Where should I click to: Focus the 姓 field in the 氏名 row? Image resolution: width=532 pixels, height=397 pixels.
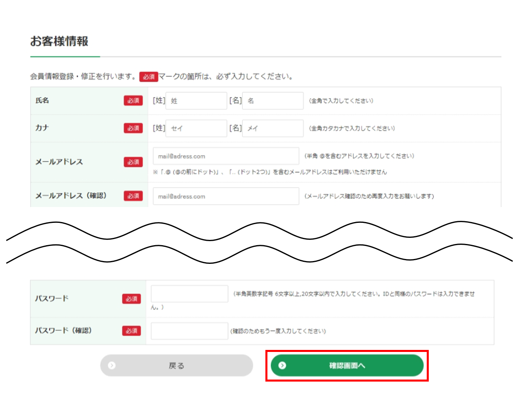coord(196,101)
